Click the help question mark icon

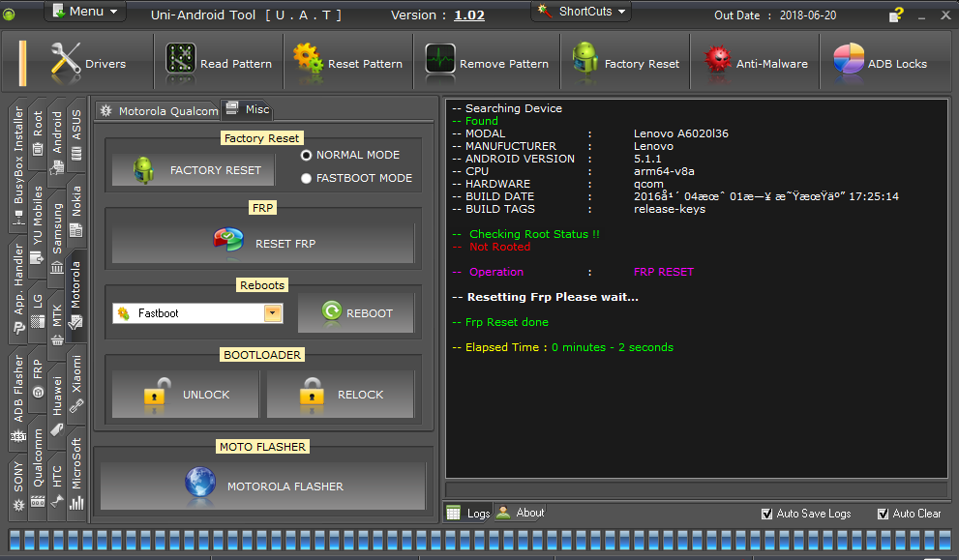896,15
